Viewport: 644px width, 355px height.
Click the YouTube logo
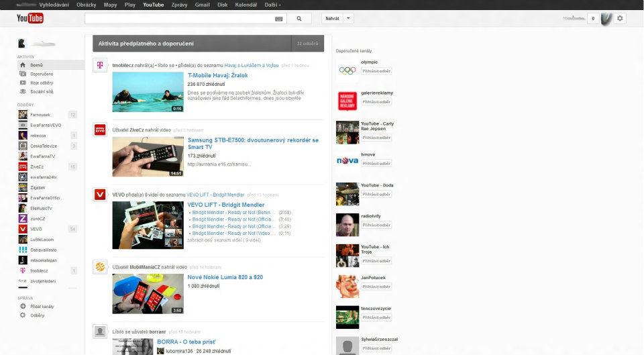tap(30, 18)
